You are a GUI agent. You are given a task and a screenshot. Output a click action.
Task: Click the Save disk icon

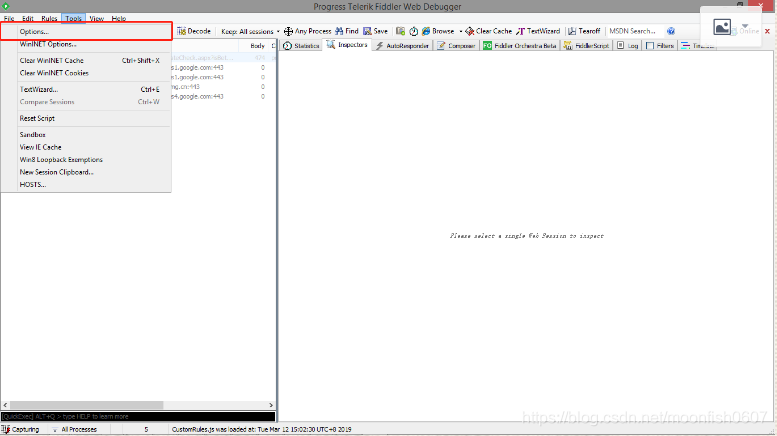pos(367,31)
